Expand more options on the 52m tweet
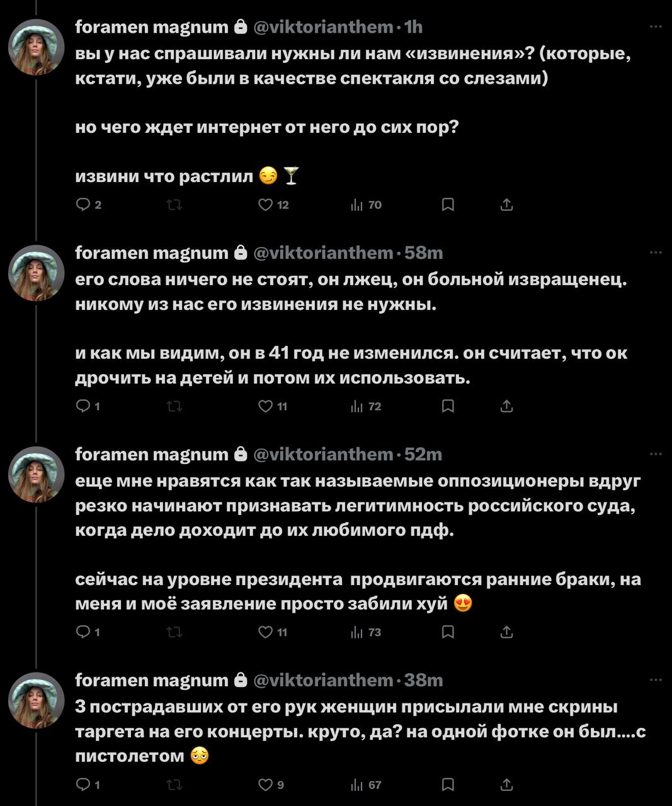This screenshot has height=806, width=672. coord(655,454)
